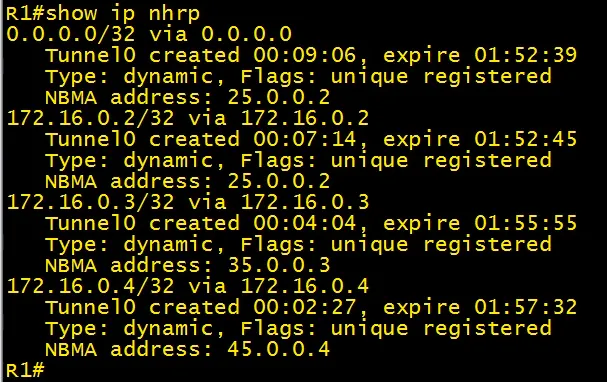Click expire time 01:52:45
The width and height of the screenshot is (607, 382).
click(526, 139)
